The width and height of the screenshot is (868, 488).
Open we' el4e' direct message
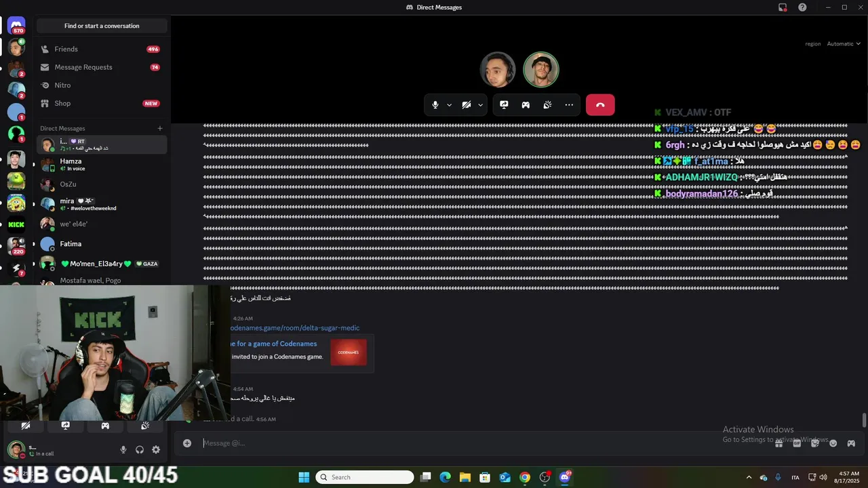pyautogui.click(x=102, y=224)
